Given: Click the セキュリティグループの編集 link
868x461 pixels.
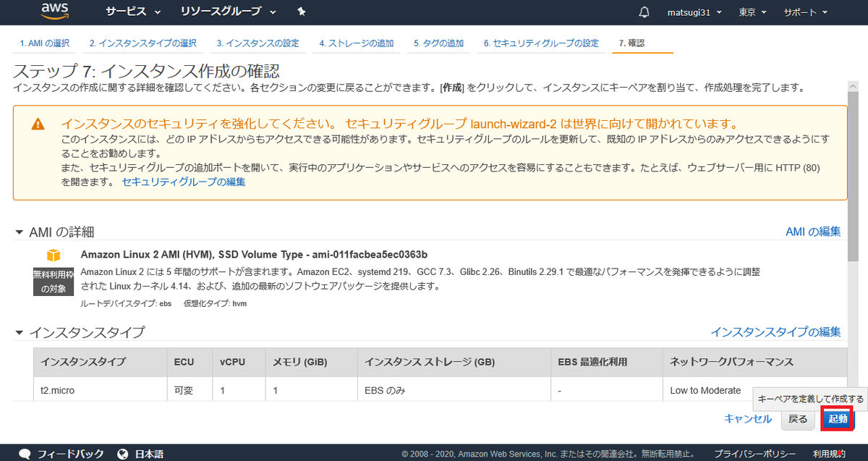Looking at the screenshot, I should pyautogui.click(x=184, y=182).
